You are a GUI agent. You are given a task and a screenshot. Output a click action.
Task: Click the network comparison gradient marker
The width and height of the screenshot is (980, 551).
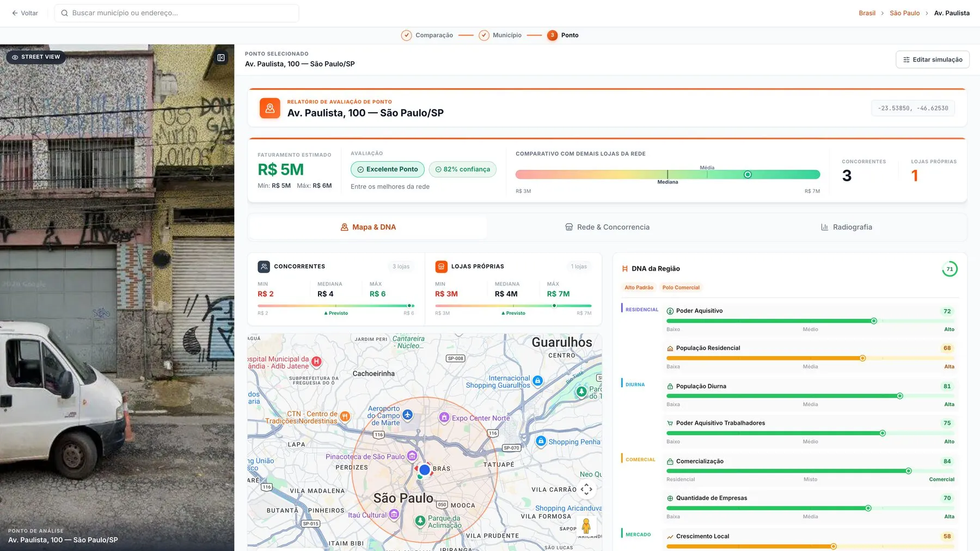coord(748,175)
